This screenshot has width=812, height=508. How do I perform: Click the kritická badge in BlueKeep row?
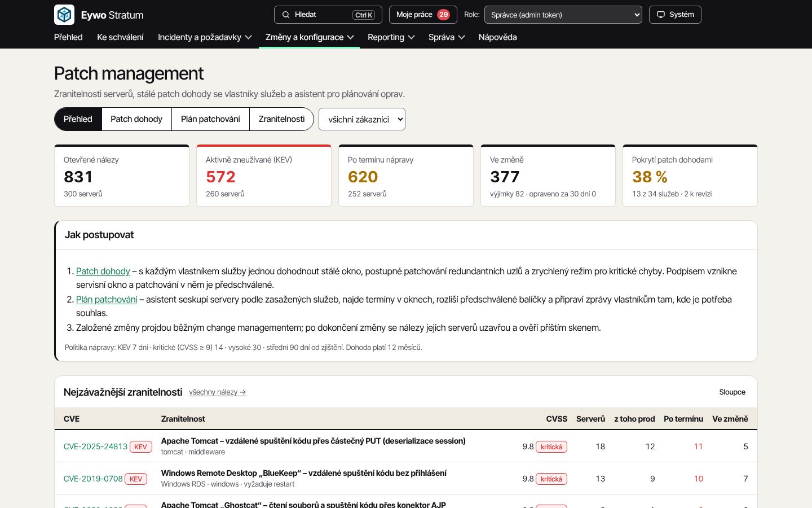[x=551, y=479]
